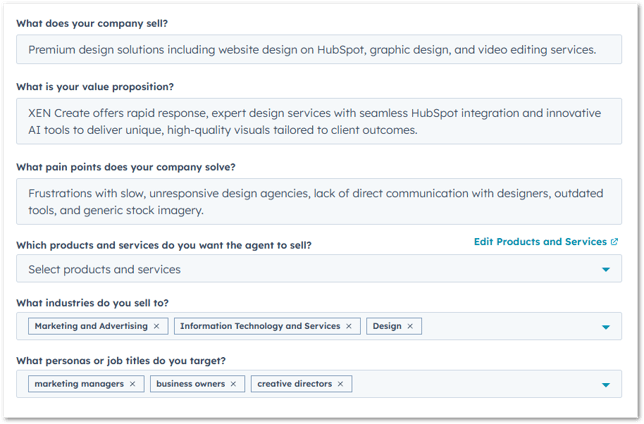The height and width of the screenshot is (424, 644).
Task: Remove the marketing managers persona tag
Action: (x=132, y=384)
